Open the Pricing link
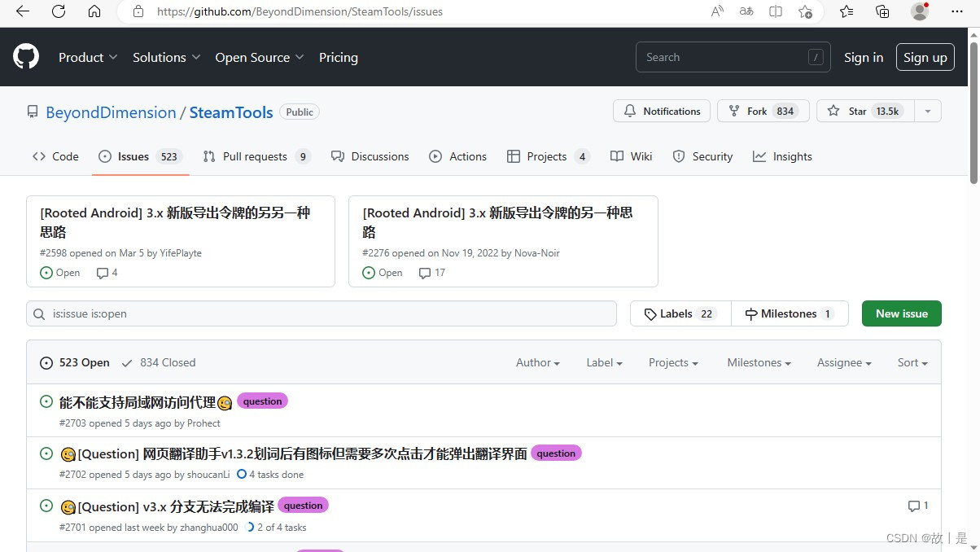This screenshot has width=980, height=552. (x=339, y=57)
